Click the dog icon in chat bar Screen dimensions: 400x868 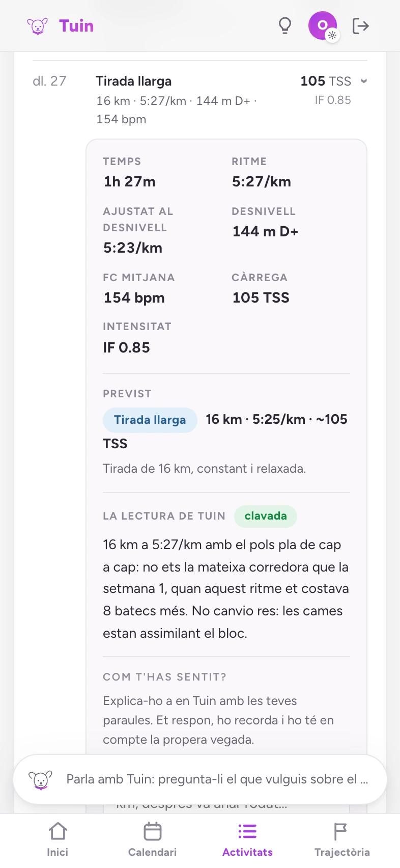(x=40, y=780)
